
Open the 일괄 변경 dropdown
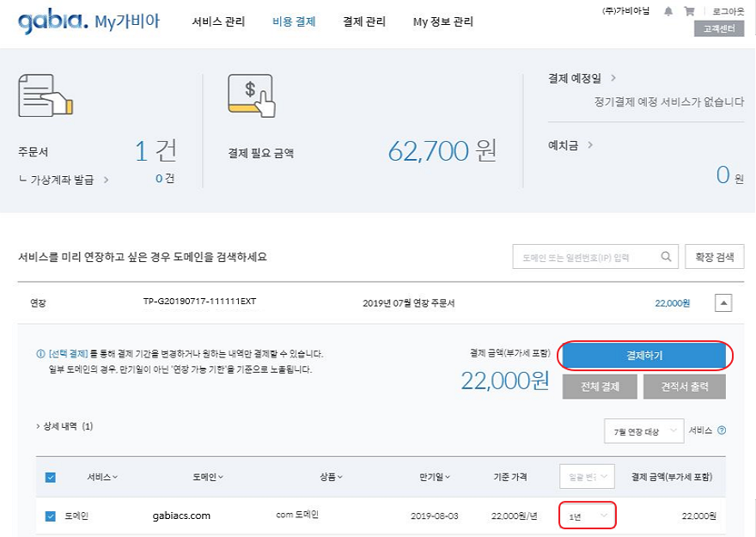click(587, 477)
